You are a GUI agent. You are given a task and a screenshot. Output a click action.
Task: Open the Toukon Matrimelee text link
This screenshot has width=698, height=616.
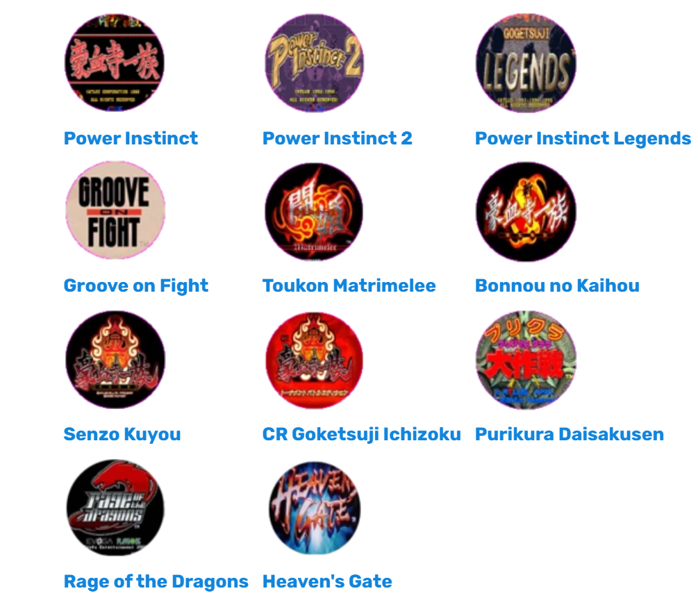[x=349, y=285]
